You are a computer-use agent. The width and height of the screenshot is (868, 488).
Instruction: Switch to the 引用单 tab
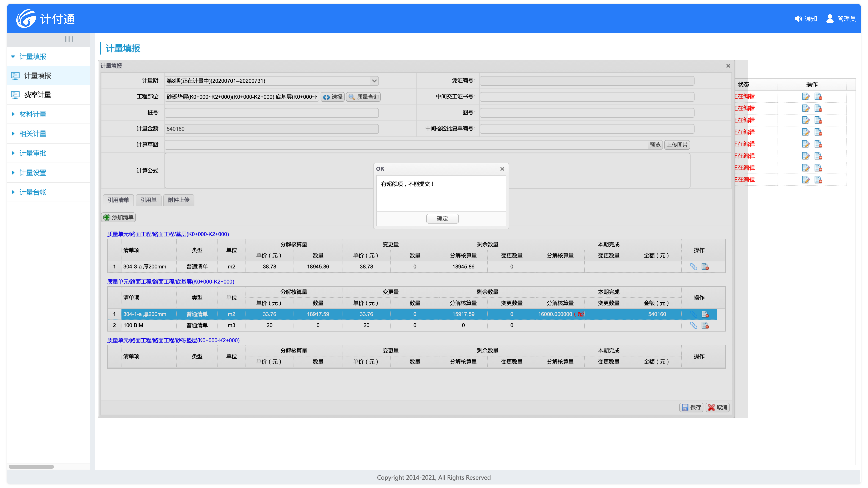click(x=148, y=200)
